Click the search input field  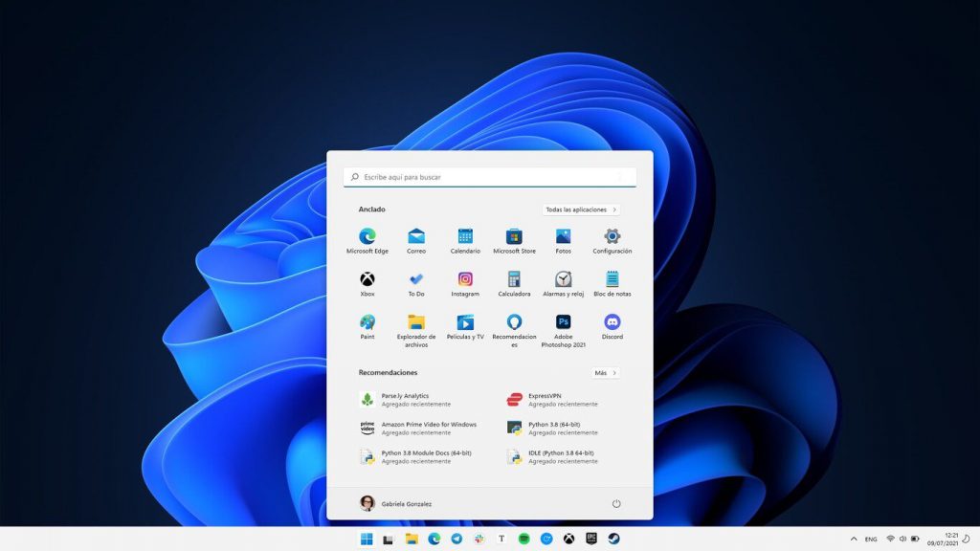(490, 177)
